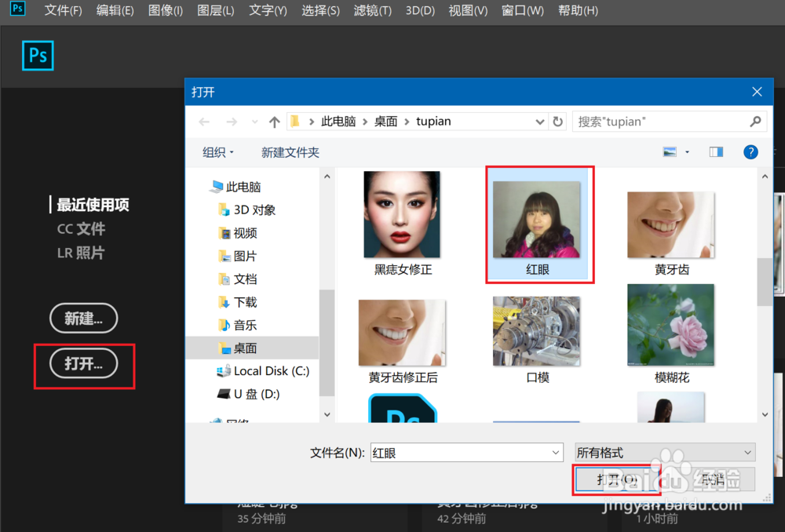
Task: Select the 3D 对象 folder
Action: (x=248, y=210)
